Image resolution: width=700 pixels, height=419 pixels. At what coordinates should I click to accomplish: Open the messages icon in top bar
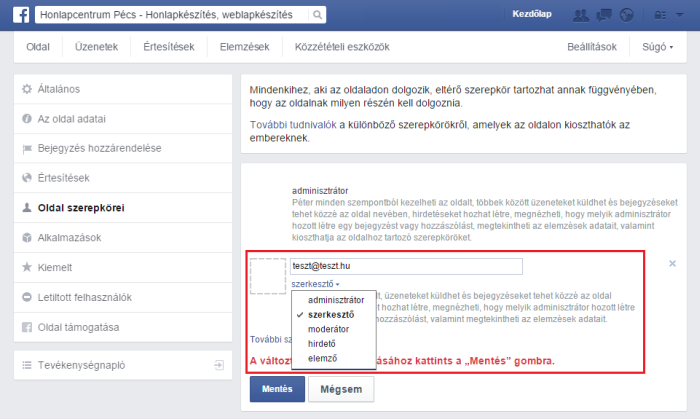pos(604,15)
